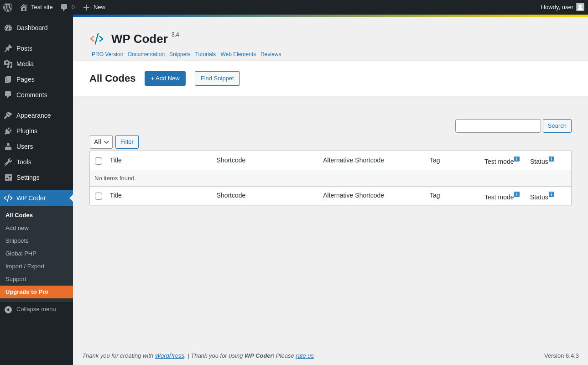
Task: Click the Comments icon in sidebar
Action: click(x=8, y=95)
